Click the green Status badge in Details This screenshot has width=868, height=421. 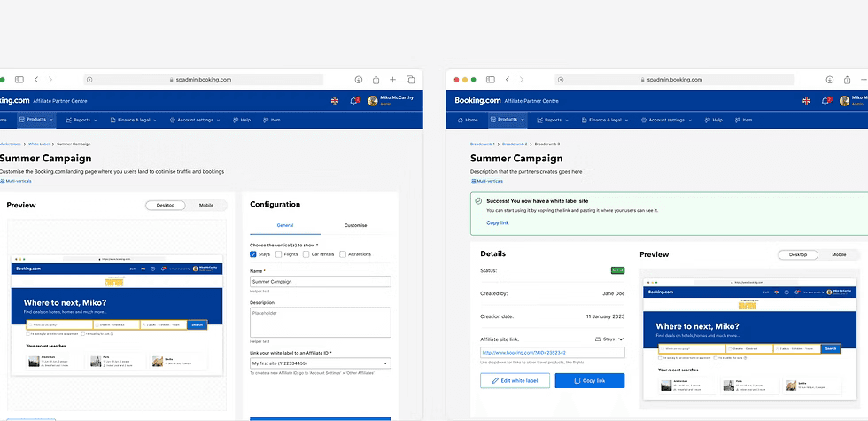point(618,270)
